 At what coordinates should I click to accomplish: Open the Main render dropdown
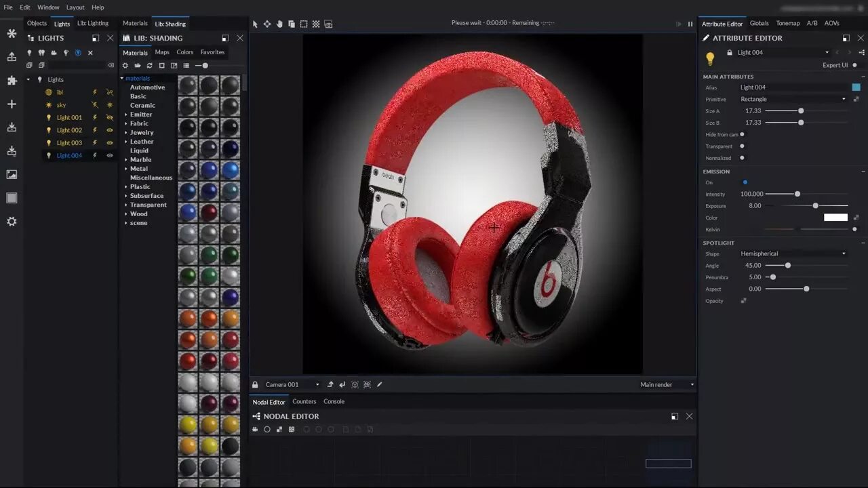(x=667, y=384)
